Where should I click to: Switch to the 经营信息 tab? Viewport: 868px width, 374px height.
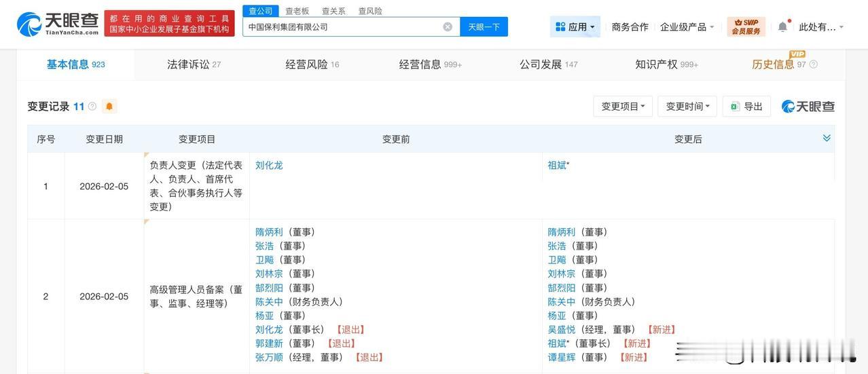(x=431, y=64)
